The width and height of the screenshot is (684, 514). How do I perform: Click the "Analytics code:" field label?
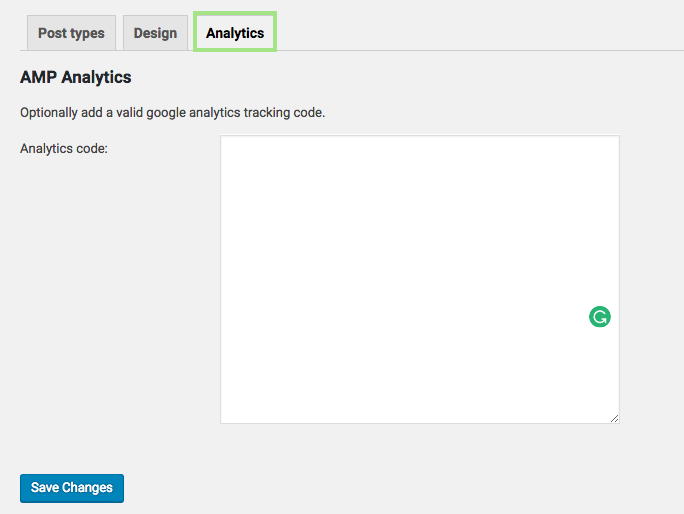[64, 149]
